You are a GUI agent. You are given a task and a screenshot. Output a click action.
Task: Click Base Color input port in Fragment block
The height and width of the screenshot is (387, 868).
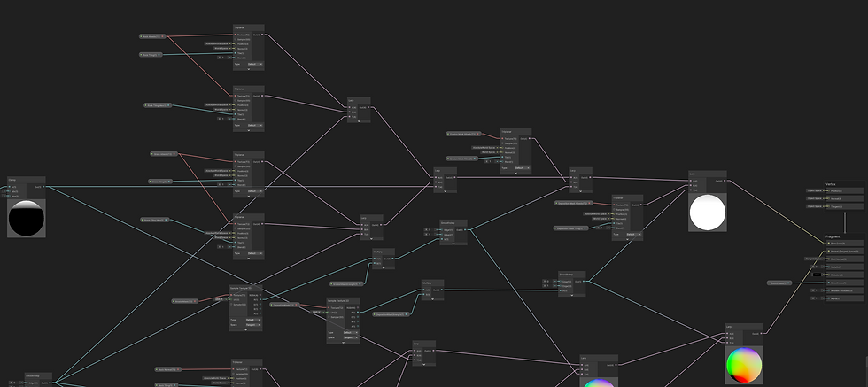[x=828, y=243]
